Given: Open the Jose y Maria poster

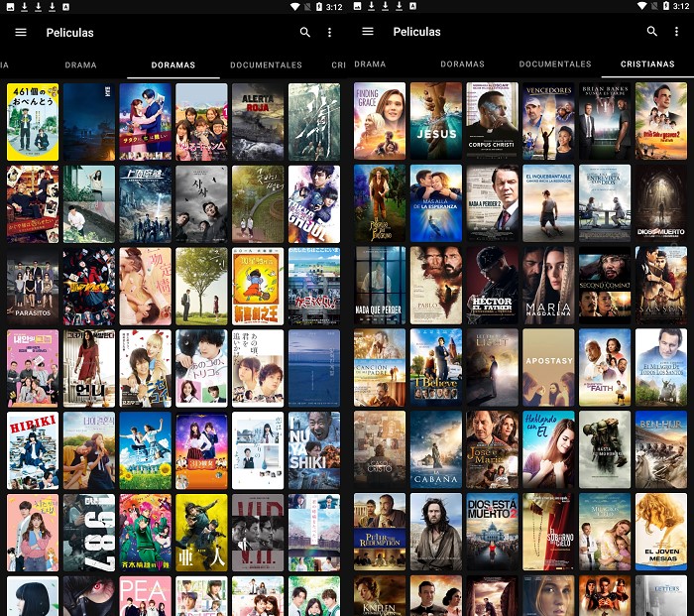Looking at the screenshot, I should point(492,449).
